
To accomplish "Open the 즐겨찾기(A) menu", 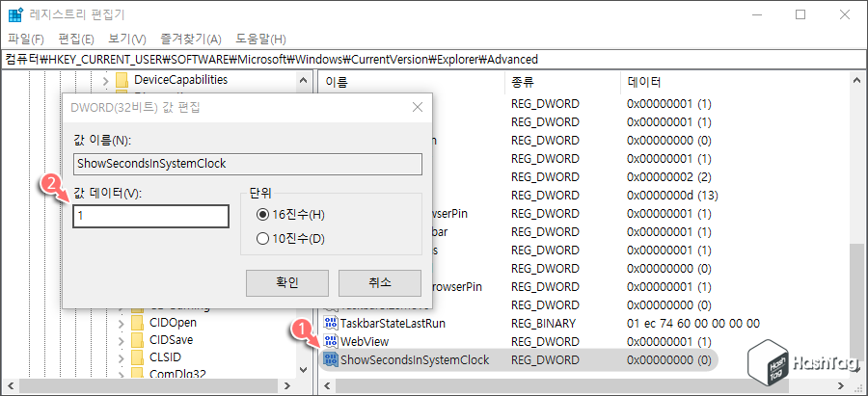I will click(190, 39).
